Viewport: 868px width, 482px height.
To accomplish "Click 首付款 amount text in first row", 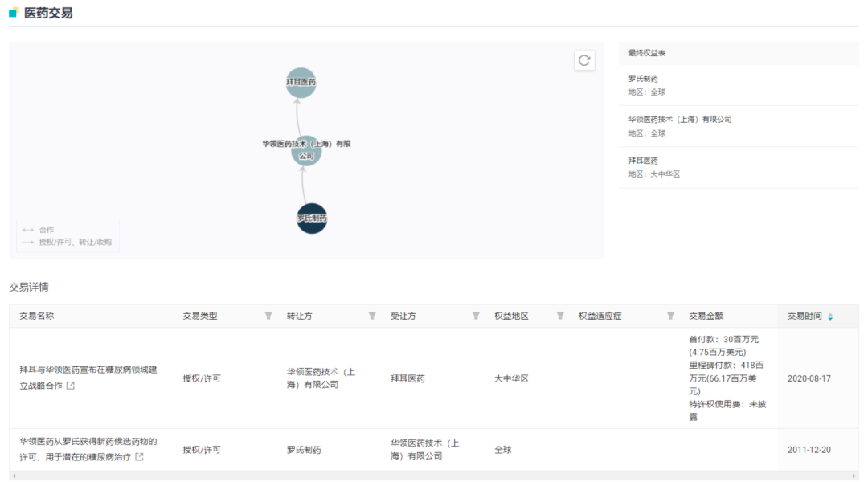I will (723, 345).
